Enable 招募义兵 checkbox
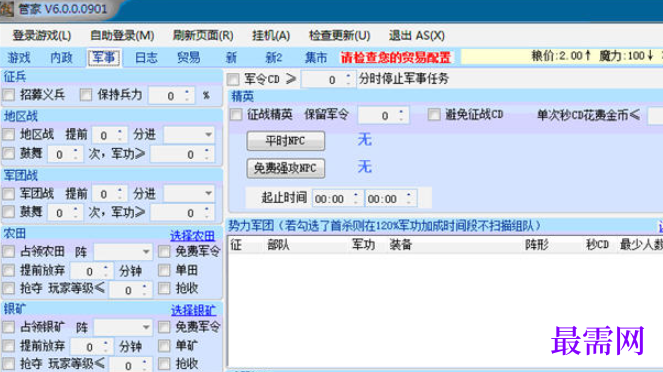 click(x=9, y=95)
